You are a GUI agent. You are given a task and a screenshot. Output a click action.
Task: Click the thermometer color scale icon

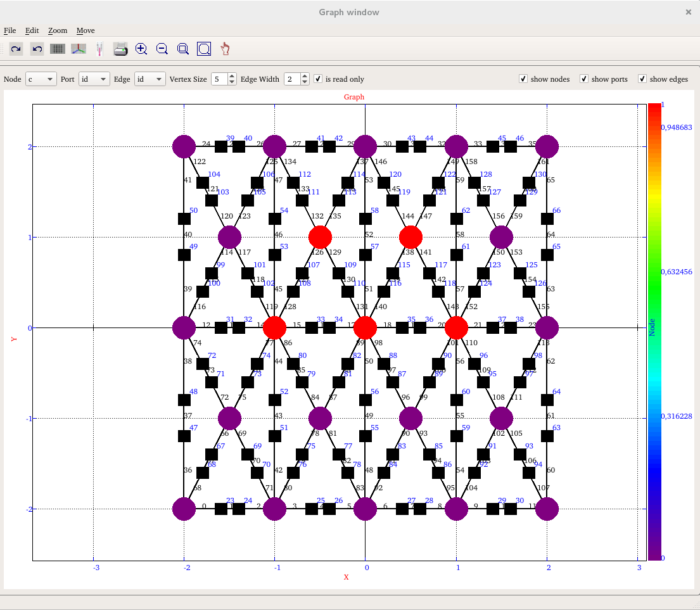tap(99, 49)
